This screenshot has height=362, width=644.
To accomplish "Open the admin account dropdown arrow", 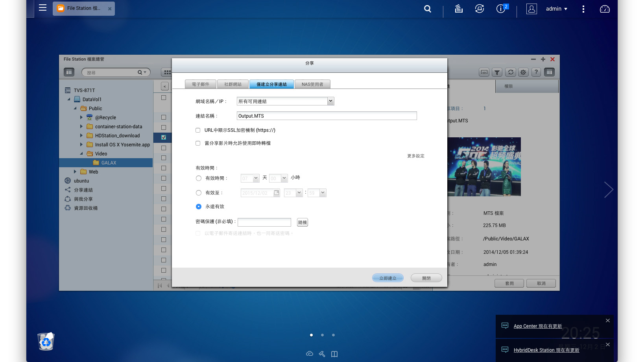I will tap(566, 9).
